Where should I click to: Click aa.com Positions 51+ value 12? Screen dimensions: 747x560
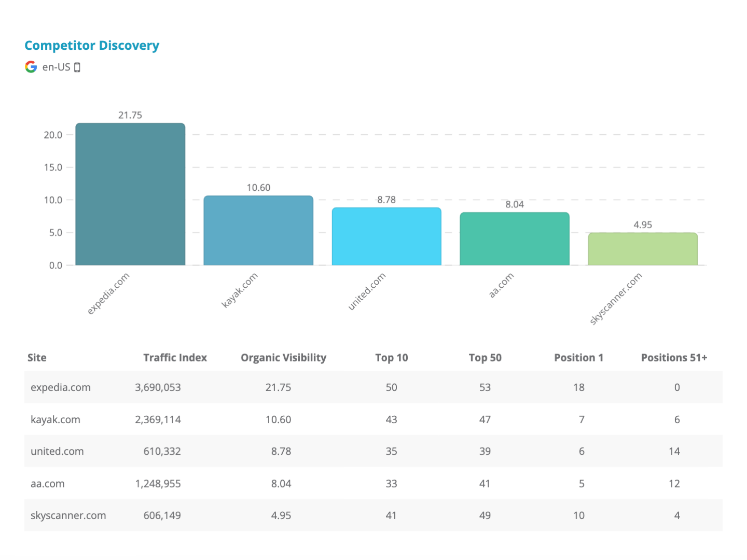click(x=674, y=484)
